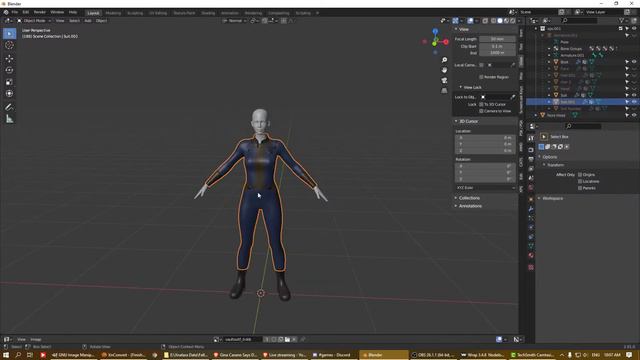Open the viewport Select menu
This screenshot has width=640, height=360.
click(x=74, y=21)
